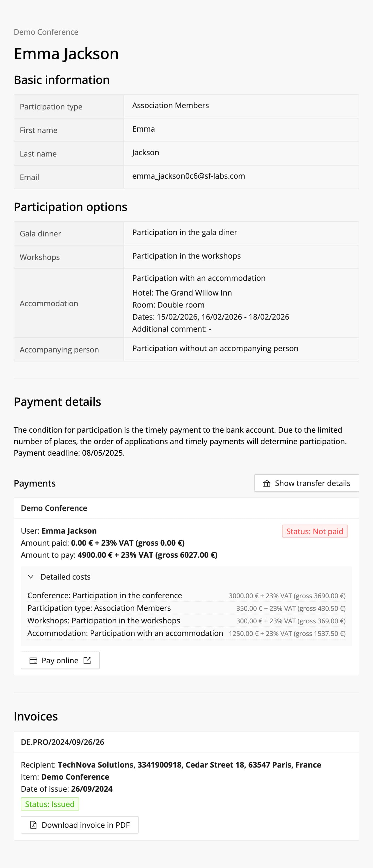373x868 pixels.
Task: Select the credit card icon beside Pay online
Action: coord(33,660)
